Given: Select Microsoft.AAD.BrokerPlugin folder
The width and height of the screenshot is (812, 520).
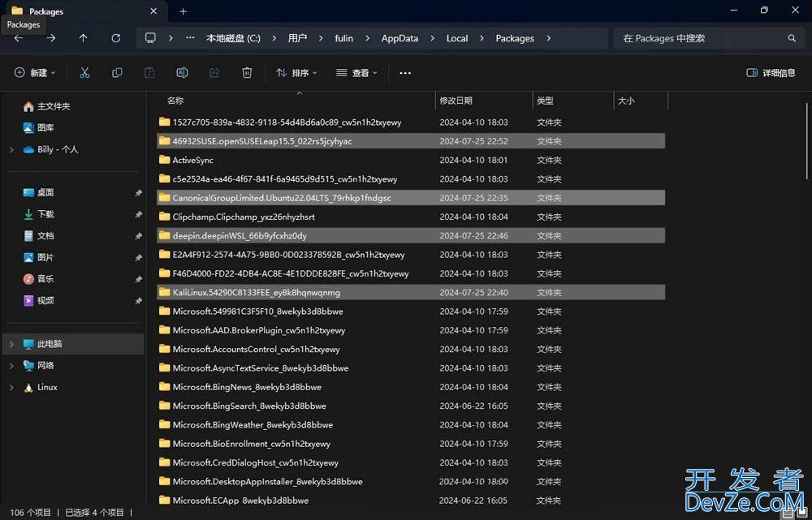Looking at the screenshot, I should coord(411,330).
